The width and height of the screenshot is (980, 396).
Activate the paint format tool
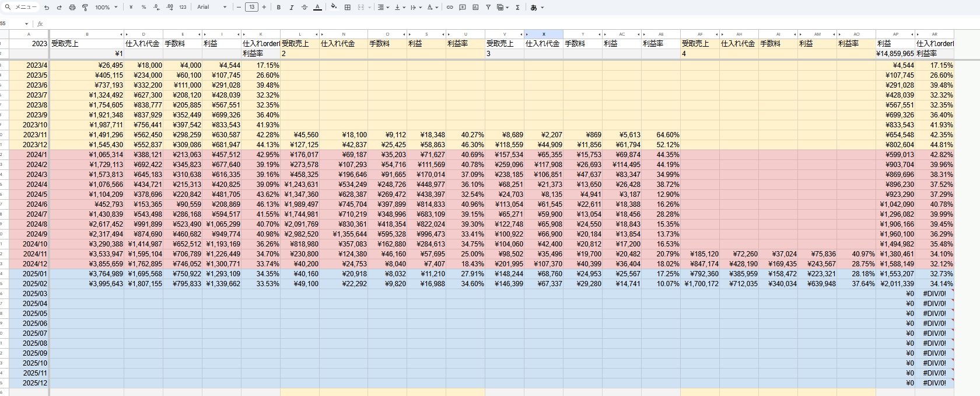[x=85, y=7]
